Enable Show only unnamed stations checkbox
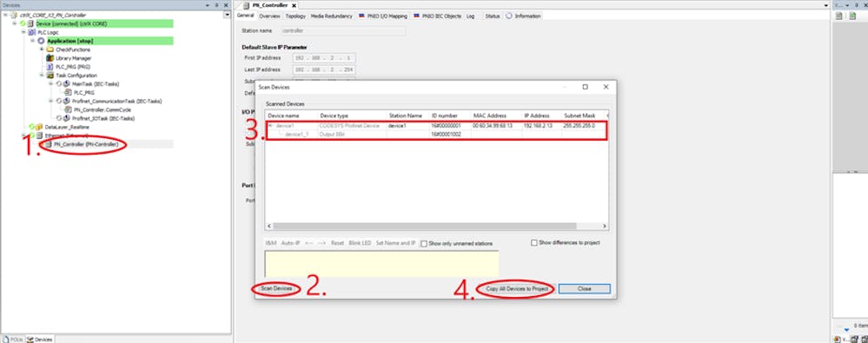 423,243
